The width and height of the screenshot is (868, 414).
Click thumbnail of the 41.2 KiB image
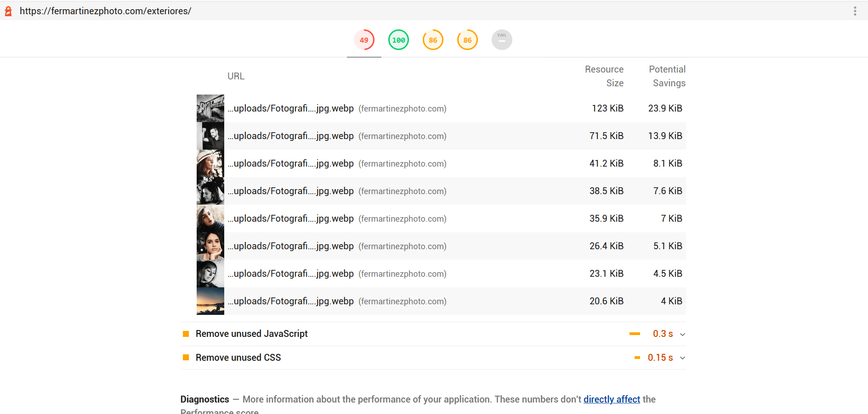click(210, 163)
